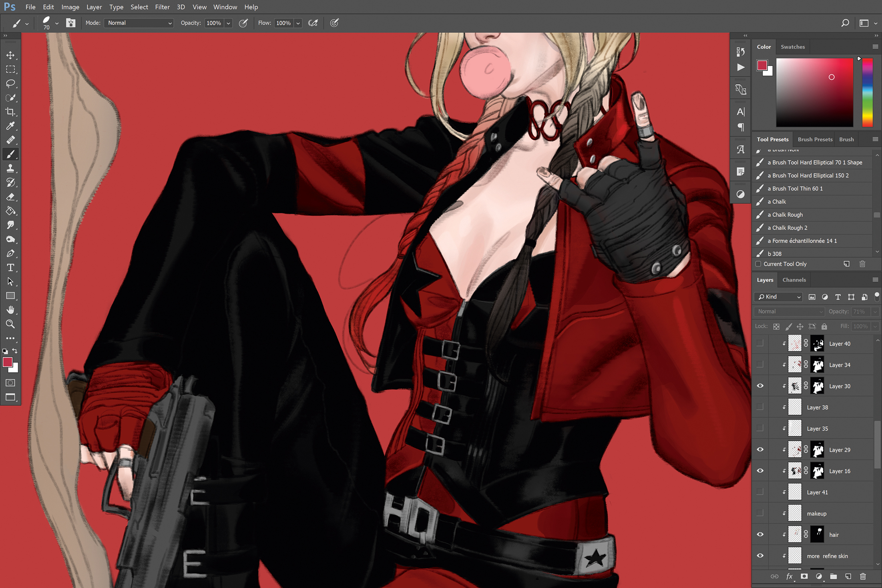This screenshot has width=882, height=588.
Task: Open the Layers panel options menu
Action: pos(875,280)
